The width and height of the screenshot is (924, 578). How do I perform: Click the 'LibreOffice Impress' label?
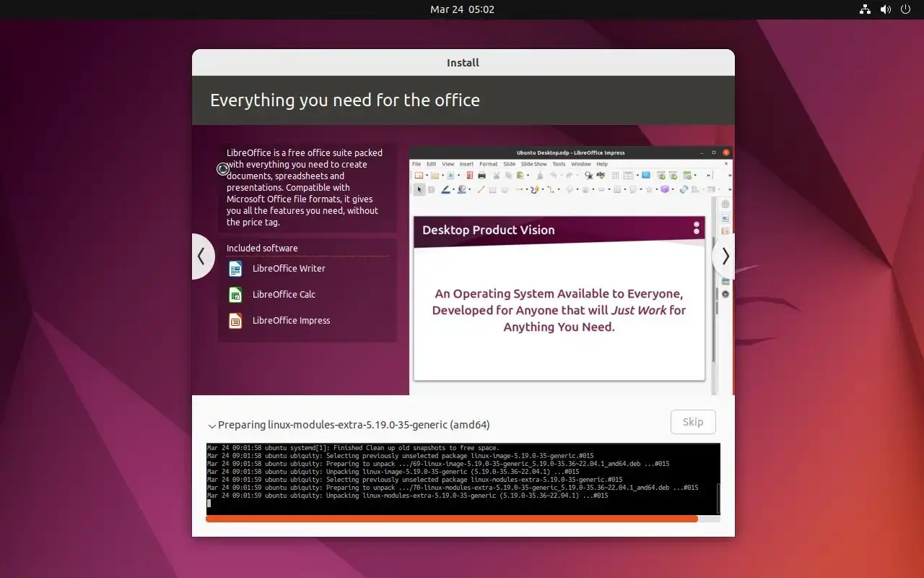tap(291, 321)
